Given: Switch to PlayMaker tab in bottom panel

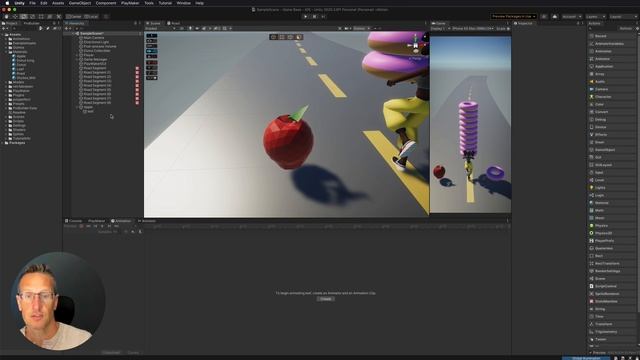Looking at the screenshot, I should coord(96,221).
